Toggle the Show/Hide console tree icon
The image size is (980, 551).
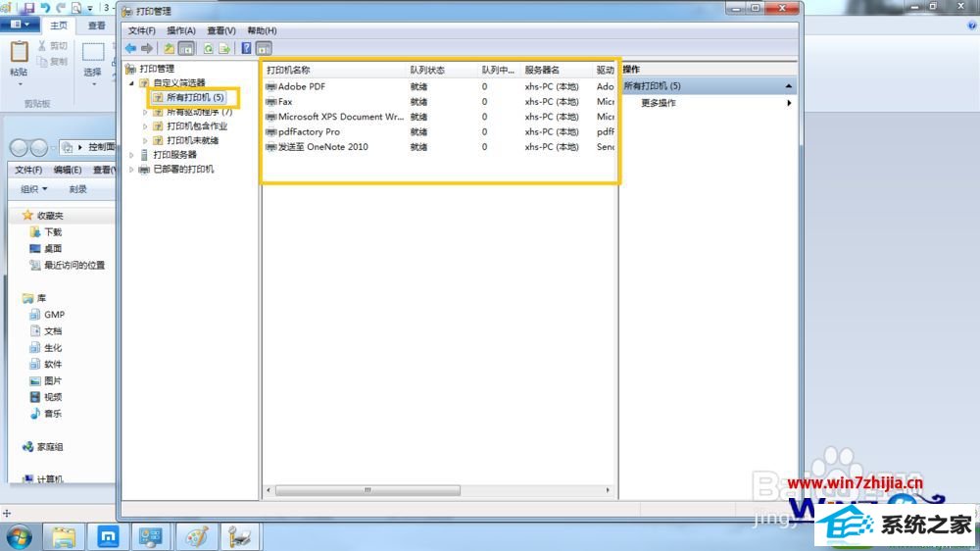[x=185, y=48]
